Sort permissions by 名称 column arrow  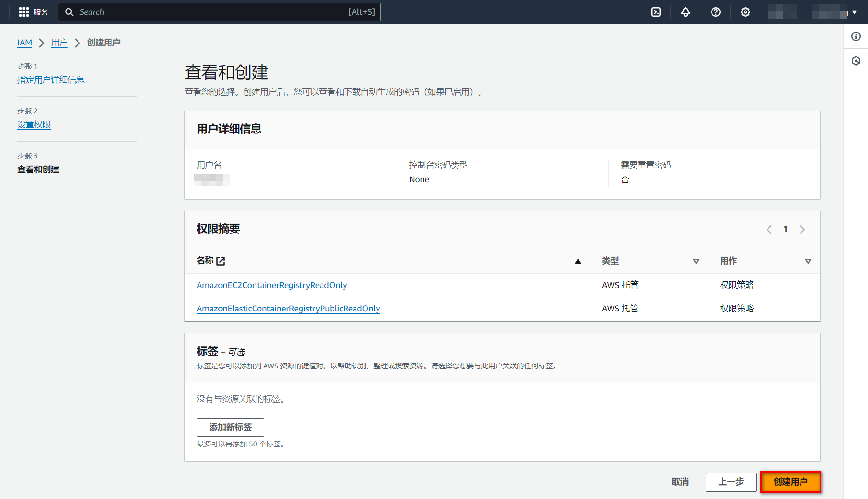578,261
